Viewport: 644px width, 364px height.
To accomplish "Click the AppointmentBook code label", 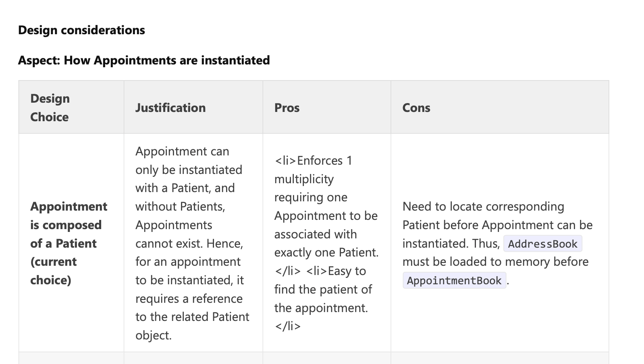I will pos(454,280).
